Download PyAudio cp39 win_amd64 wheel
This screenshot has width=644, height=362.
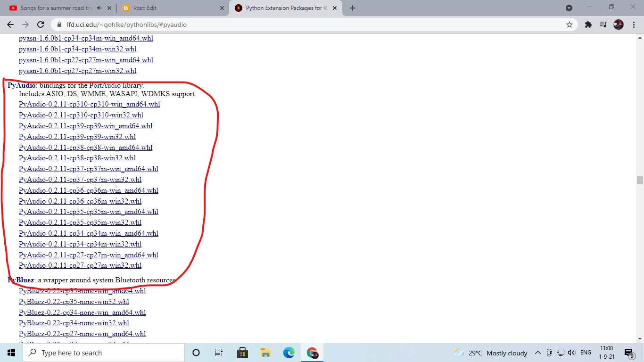[x=86, y=126]
